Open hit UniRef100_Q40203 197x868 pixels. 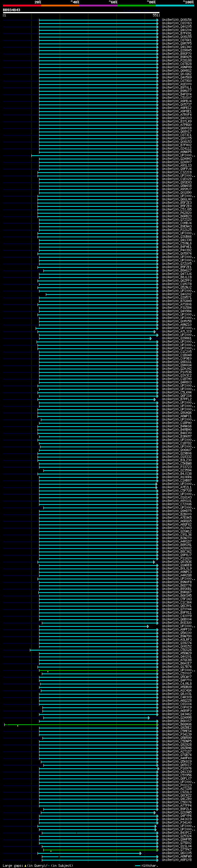[x=176, y=118]
